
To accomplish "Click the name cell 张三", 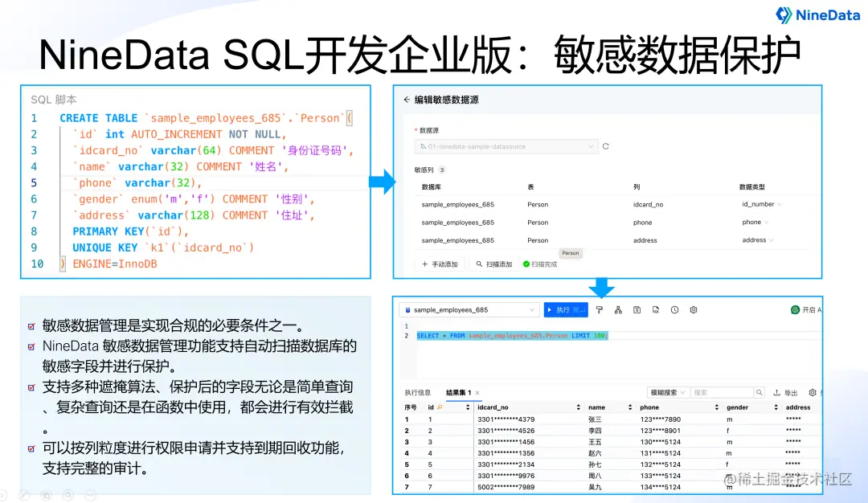I will pos(595,419).
